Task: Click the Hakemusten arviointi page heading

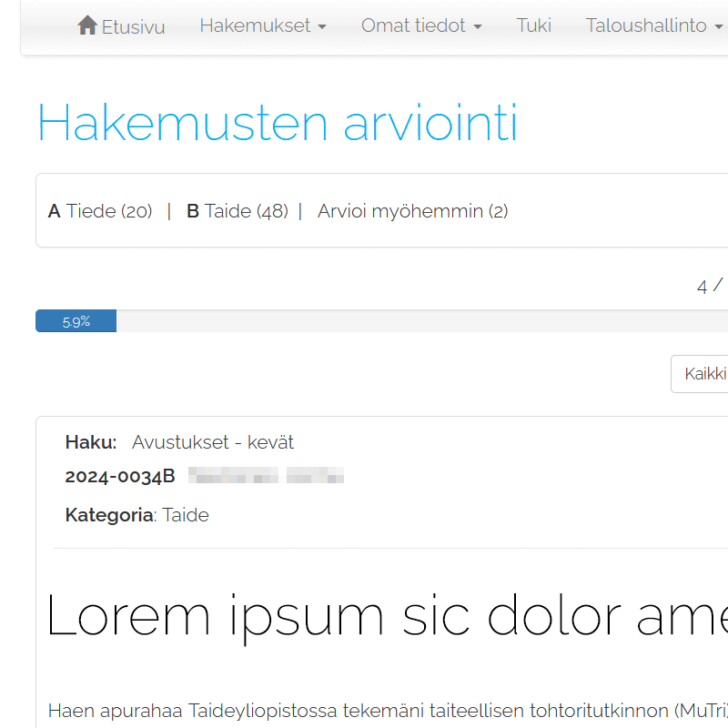Action: pyautogui.click(x=278, y=123)
